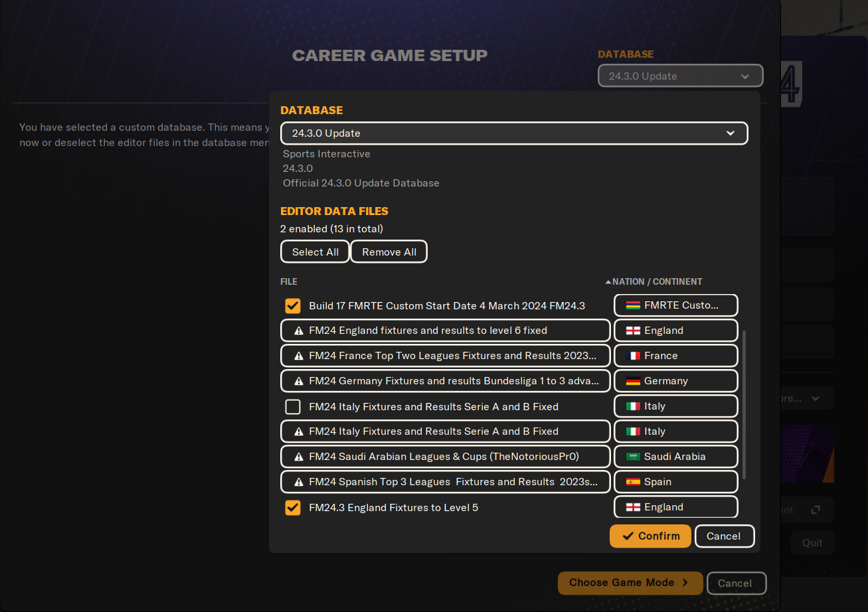Click 'Official 24.3.0 Update Database' description text
The height and width of the screenshot is (612, 868).
coord(361,183)
